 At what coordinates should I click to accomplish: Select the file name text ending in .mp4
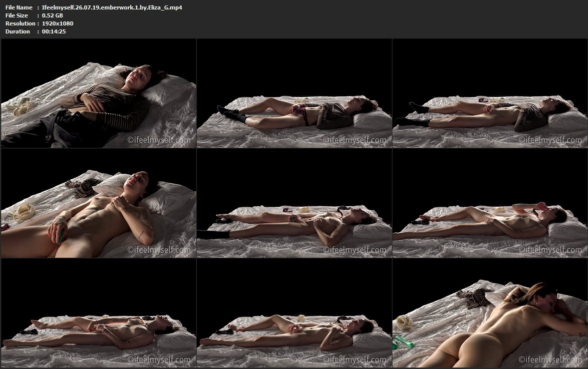pyautogui.click(x=112, y=7)
